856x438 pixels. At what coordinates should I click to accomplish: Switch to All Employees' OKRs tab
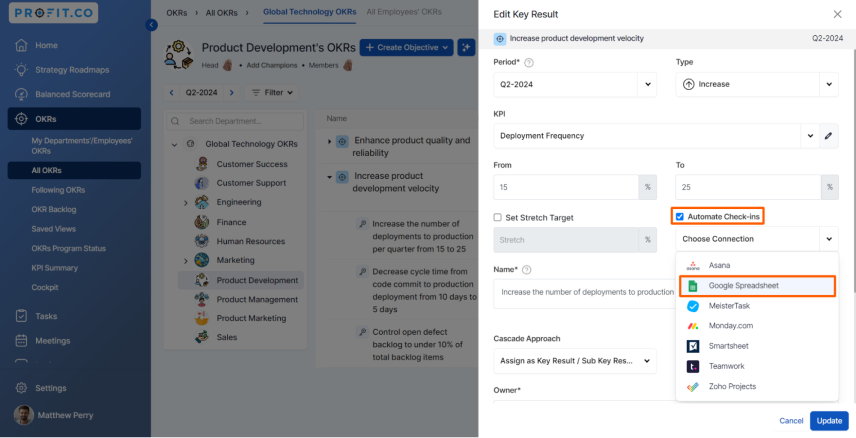click(404, 11)
